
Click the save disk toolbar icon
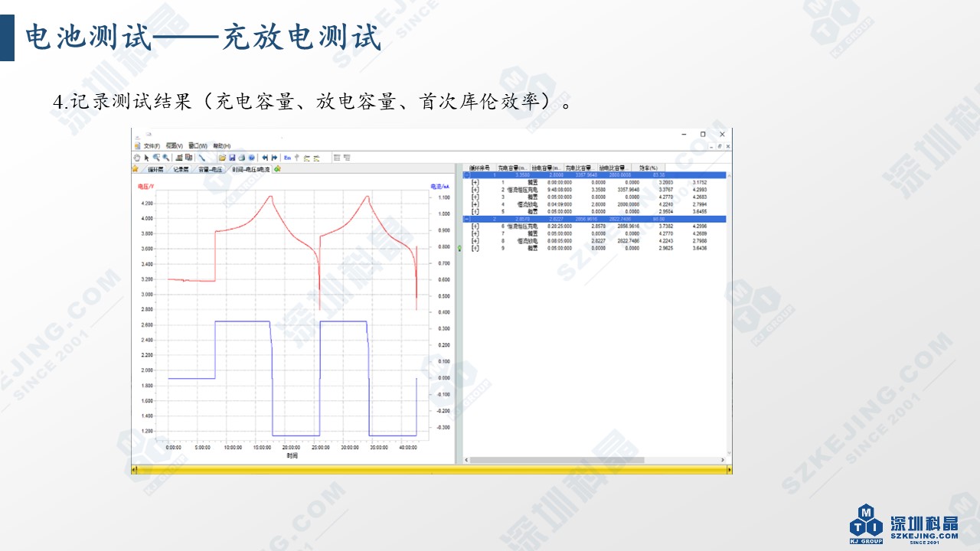coord(231,158)
